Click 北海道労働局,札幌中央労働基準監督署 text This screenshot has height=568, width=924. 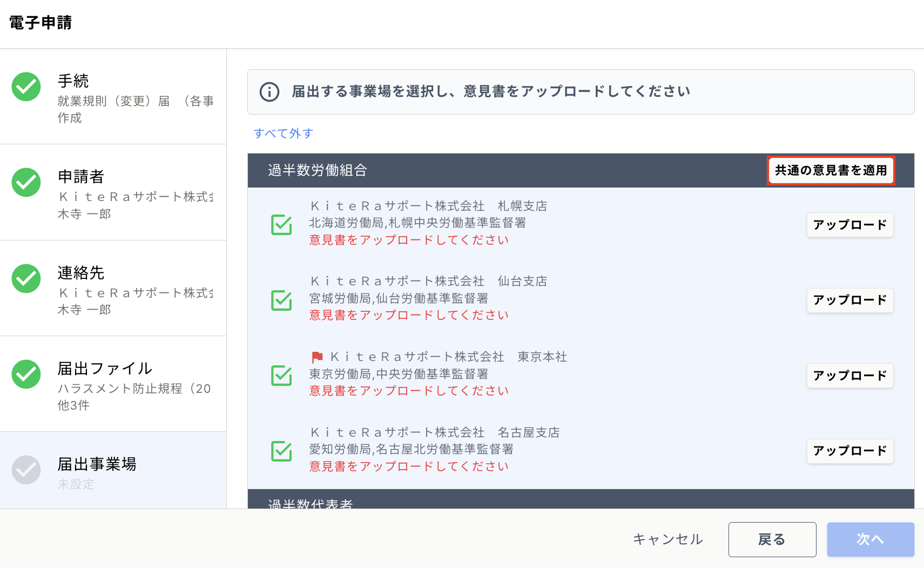[x=417, y=223]
